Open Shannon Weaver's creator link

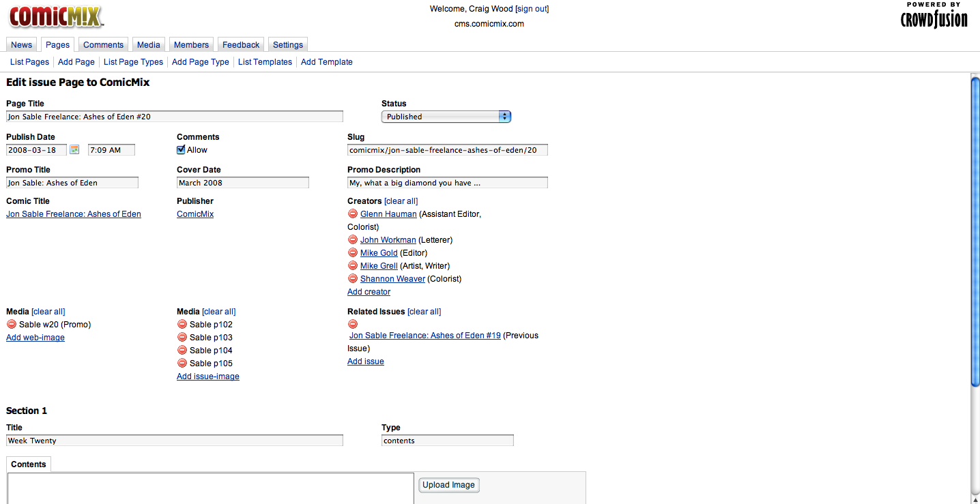click(392, 279)
